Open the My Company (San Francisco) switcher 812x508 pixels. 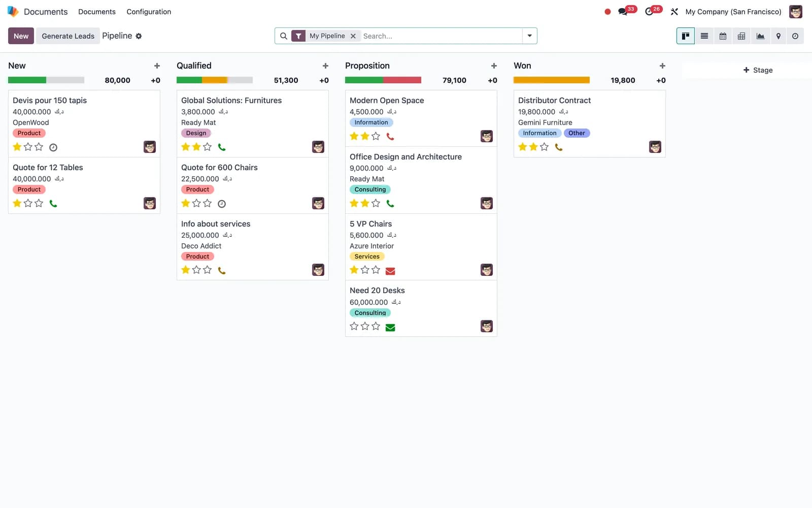(733, 12)
